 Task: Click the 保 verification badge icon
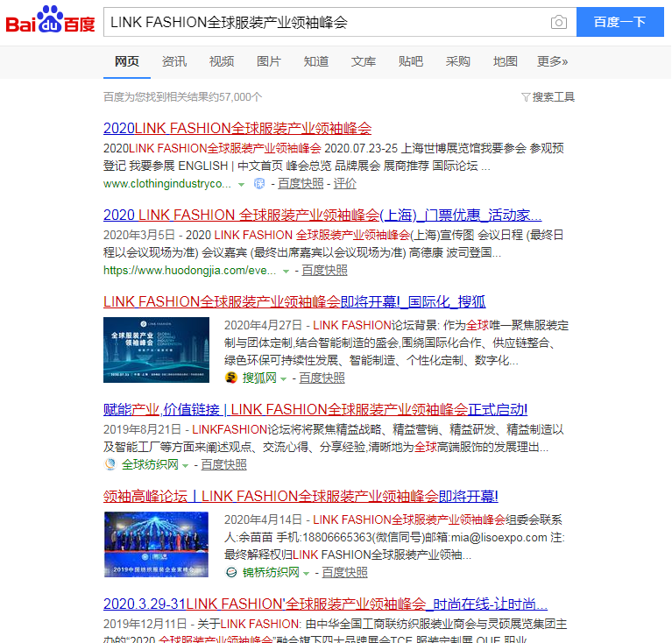tap(259, 184)
